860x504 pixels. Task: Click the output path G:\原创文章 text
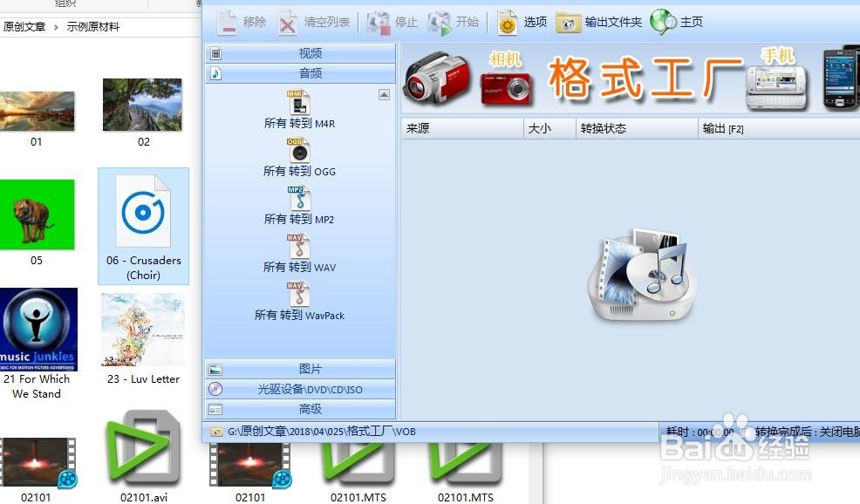click(x=321, y=432)
